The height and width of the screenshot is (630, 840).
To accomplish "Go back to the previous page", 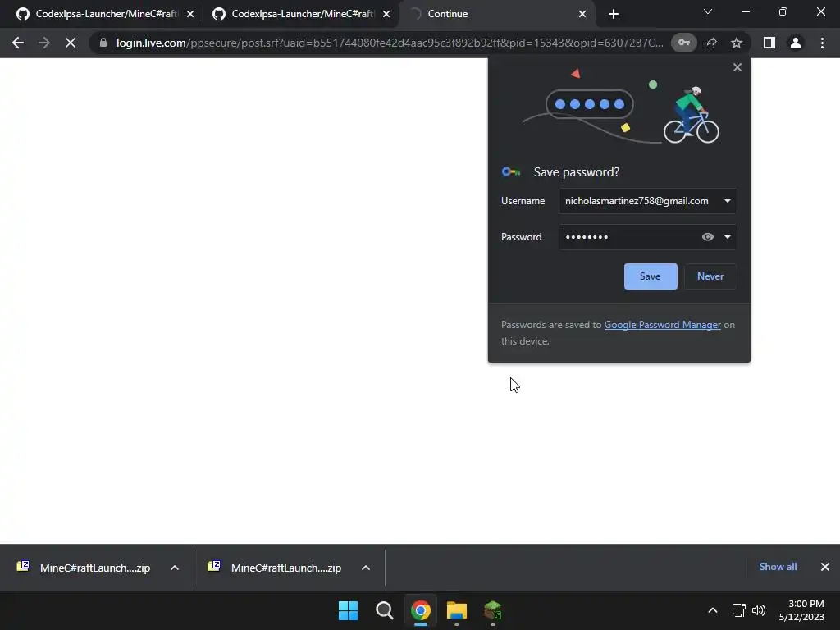I will tap(18, 43).
